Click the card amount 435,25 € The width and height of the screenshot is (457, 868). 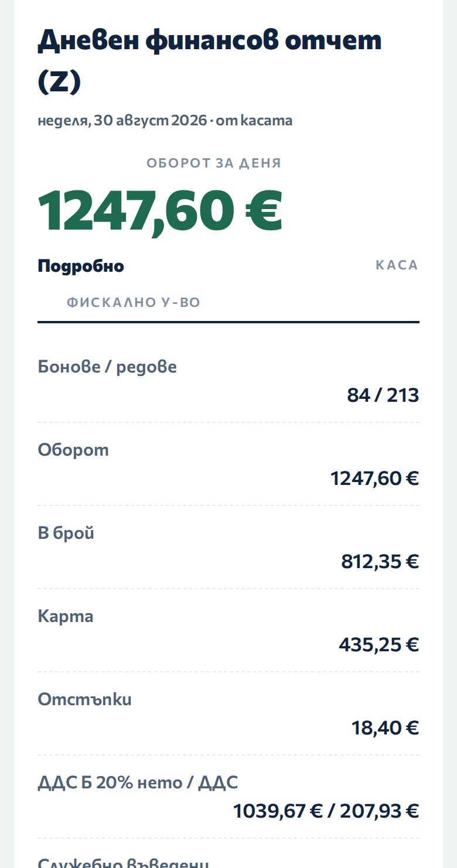(379, 645)
